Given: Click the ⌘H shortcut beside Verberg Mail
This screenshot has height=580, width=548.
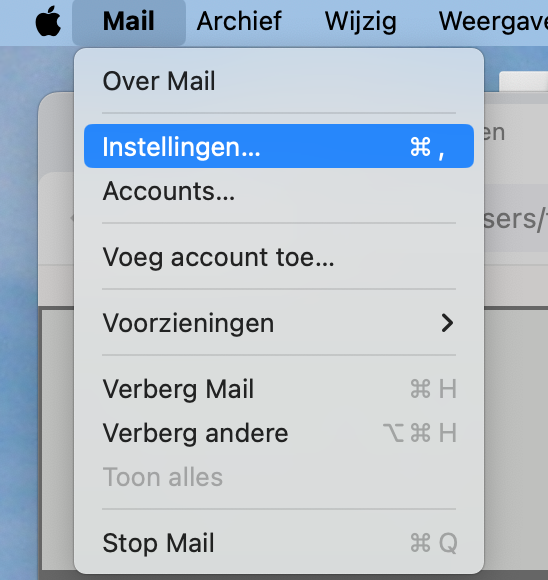Looking at the screenshot, I should (x=433, y=389).
